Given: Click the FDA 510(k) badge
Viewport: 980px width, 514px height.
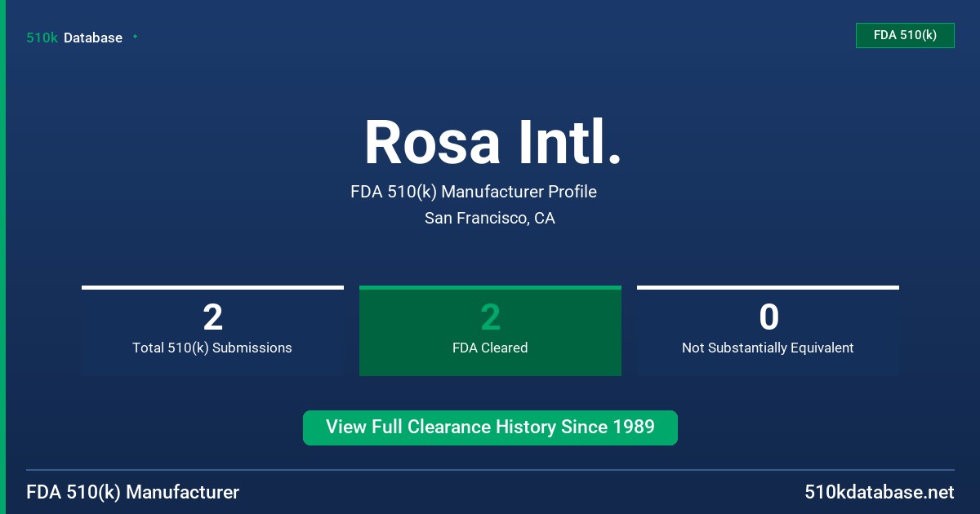Looking at the screenshot, I should [905, 35].
